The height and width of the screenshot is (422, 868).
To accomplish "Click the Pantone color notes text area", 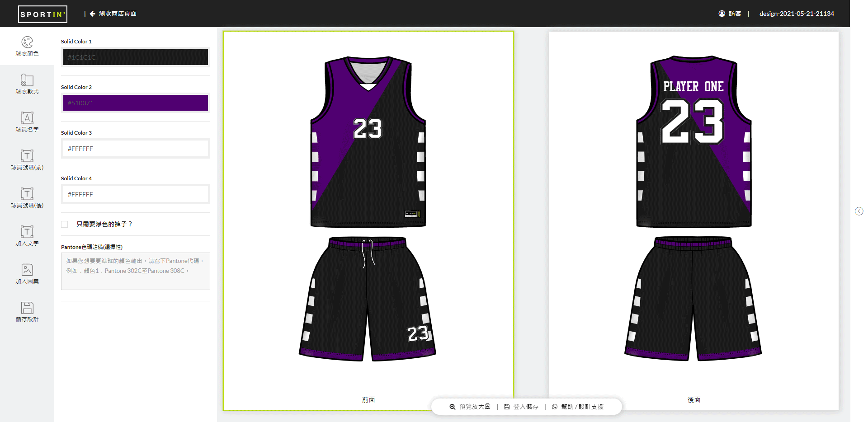I will pyautogui.click(x=136, y=271).
